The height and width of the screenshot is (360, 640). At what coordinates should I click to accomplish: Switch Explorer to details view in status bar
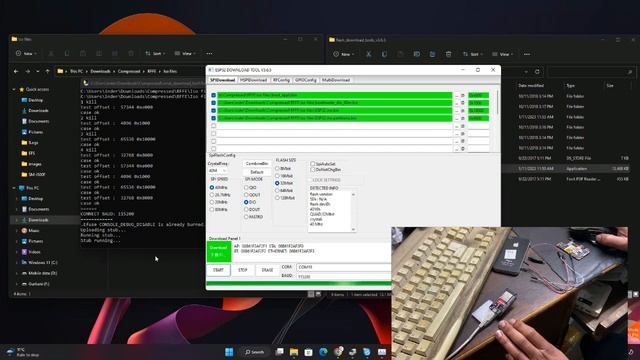[x=311, y=294]
